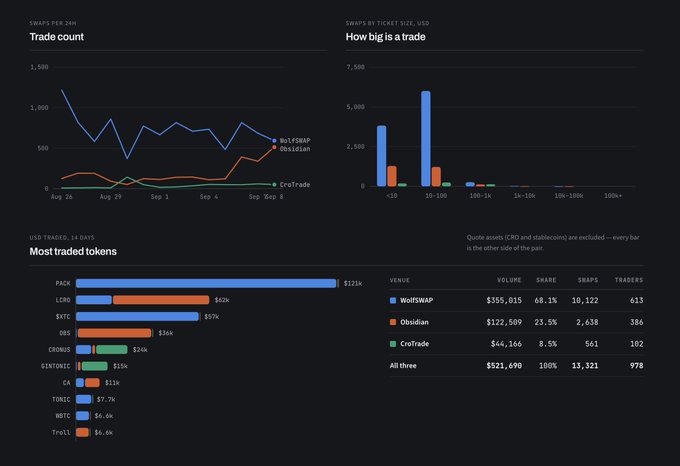Viewport: 680px width, 466px height.
Task: Click the 68.1% share value
Action: pyautogui.click(x=546, y=300)
